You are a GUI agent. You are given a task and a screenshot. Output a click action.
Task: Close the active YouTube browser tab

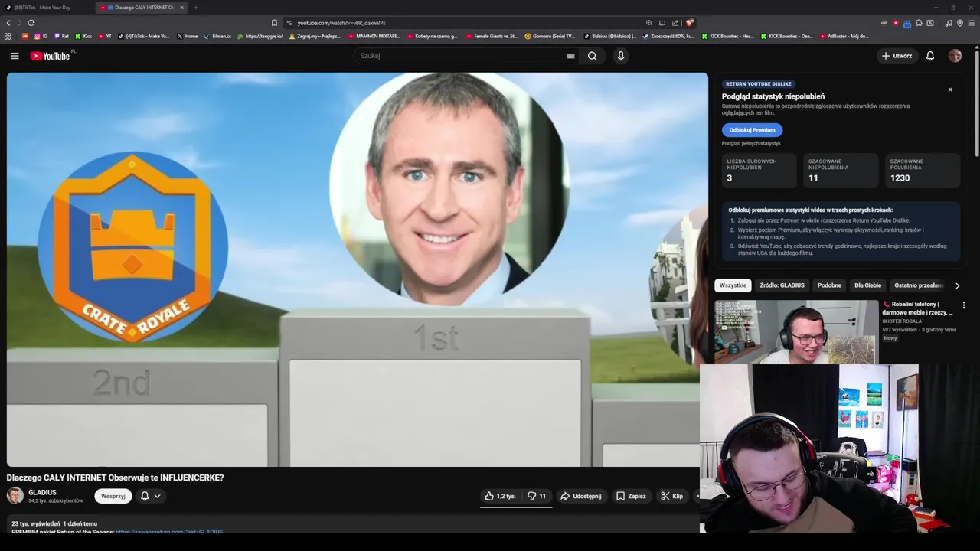[x=181, y=8]
